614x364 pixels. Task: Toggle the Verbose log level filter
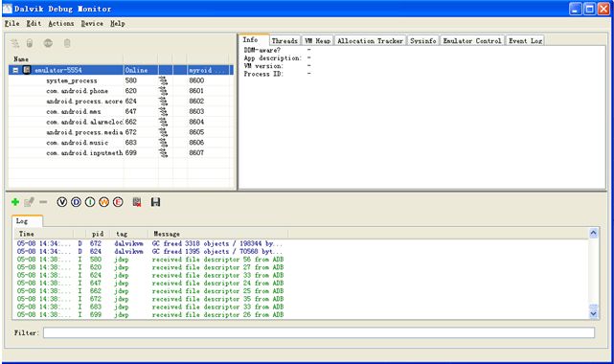(x=62, y=202)
